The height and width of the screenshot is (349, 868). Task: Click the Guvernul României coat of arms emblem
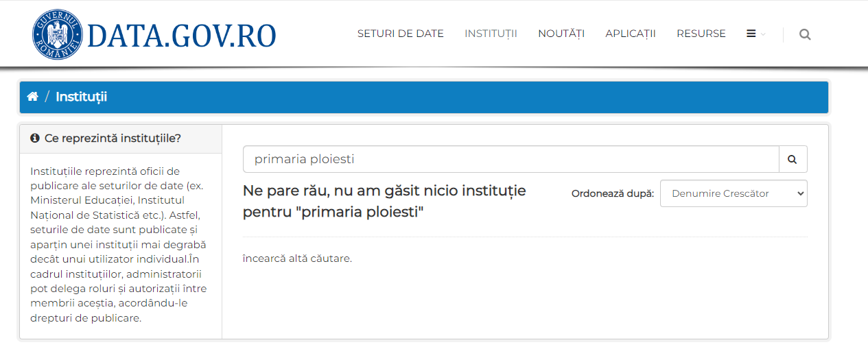click(57, 34)
